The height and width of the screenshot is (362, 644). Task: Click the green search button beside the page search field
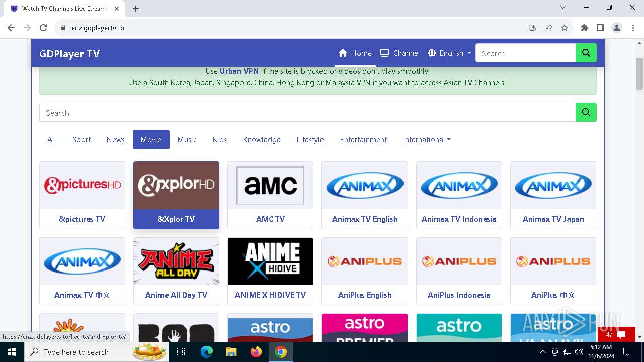point(586,112)
